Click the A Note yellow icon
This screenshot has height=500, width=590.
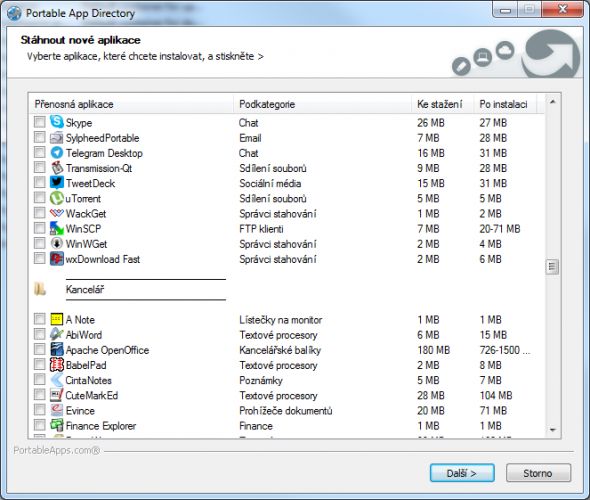[56, 319]
